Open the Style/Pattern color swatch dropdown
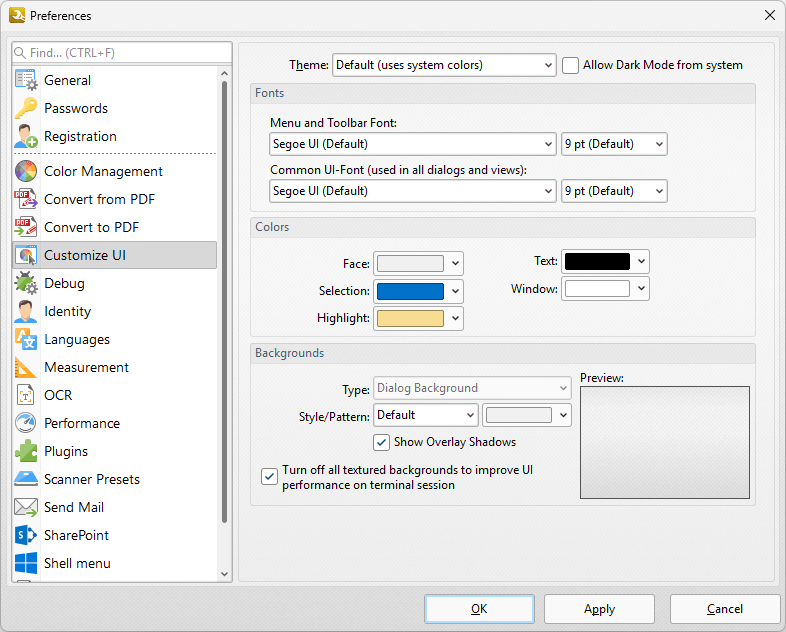786x632 pixels. 527,415
